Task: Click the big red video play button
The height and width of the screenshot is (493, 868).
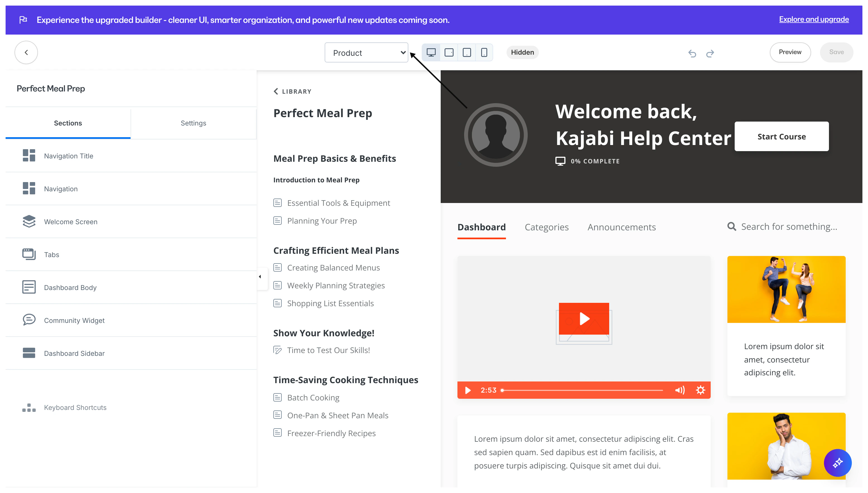Action: coord(584,319)
